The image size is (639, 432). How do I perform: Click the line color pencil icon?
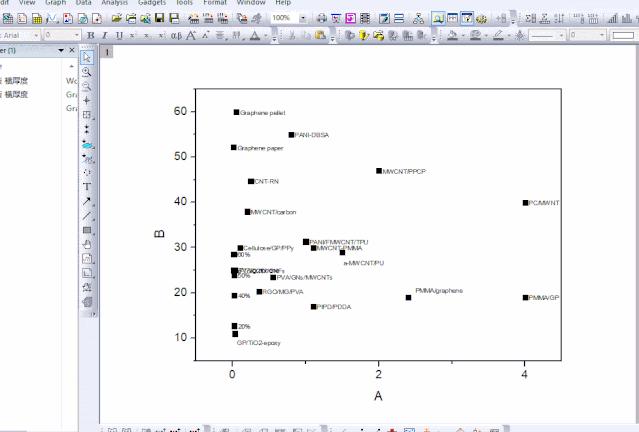[498, 35]
